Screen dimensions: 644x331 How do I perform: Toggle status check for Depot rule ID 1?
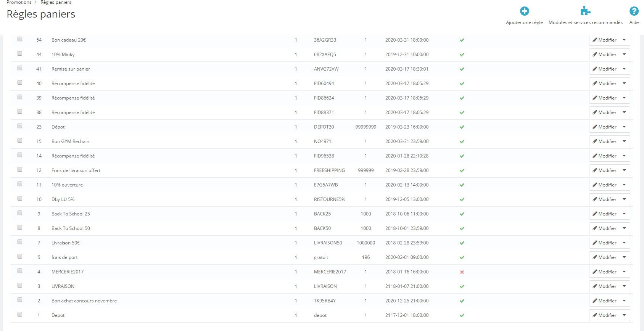(x=462, y=315)
